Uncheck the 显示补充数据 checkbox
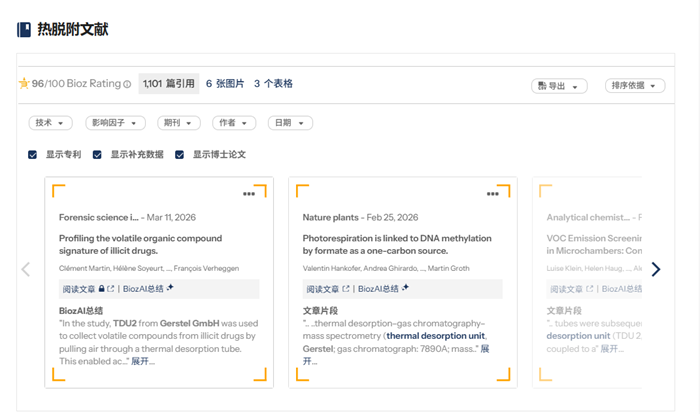The width and height of the screenshot is (700, 414). click(98, 155)
